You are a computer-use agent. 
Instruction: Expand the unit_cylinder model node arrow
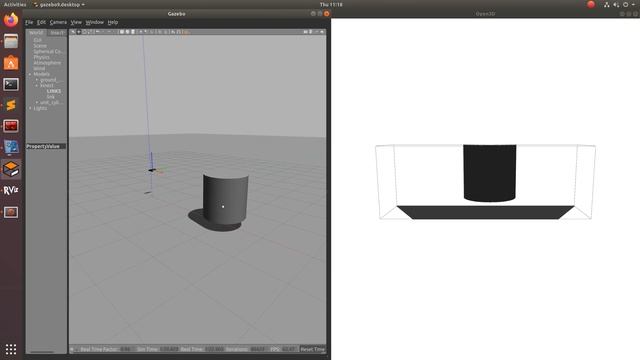[x=37, y=102]
